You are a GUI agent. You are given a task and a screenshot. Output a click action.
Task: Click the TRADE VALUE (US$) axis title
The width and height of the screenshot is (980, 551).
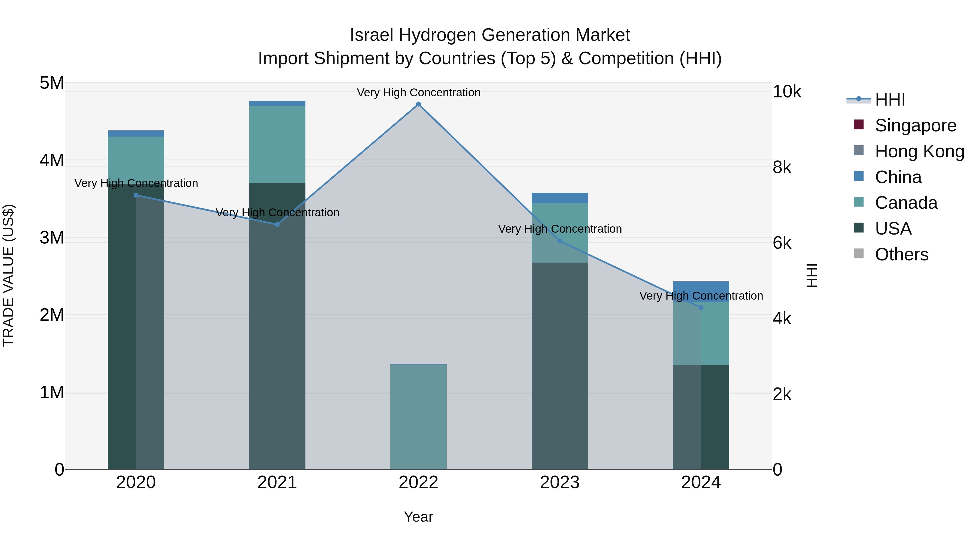click(8, 275)
